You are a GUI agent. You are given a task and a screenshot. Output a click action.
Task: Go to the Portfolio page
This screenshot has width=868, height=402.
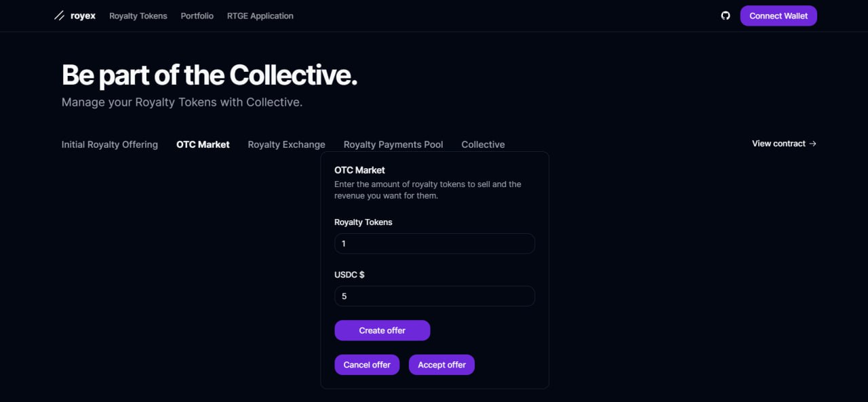click(197, 16)
